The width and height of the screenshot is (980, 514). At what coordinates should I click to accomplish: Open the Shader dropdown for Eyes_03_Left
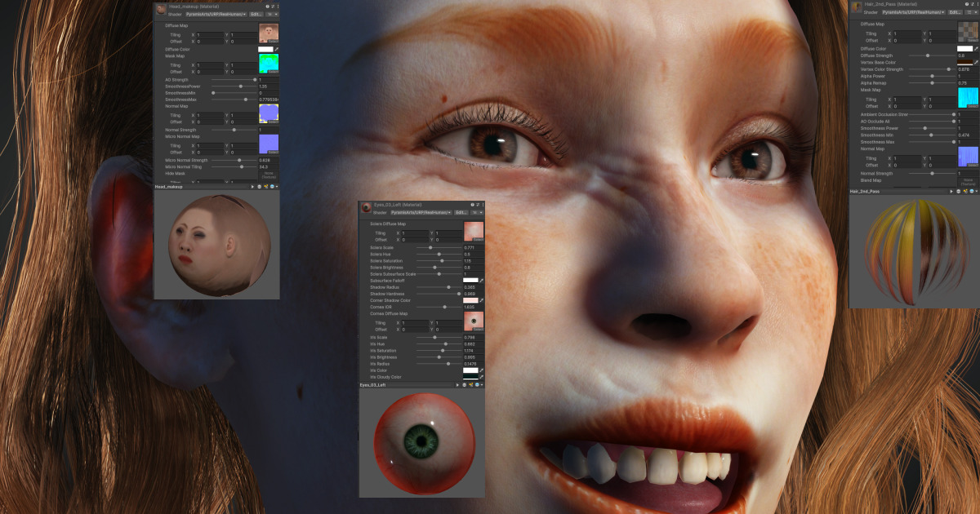tap(421, 210)
